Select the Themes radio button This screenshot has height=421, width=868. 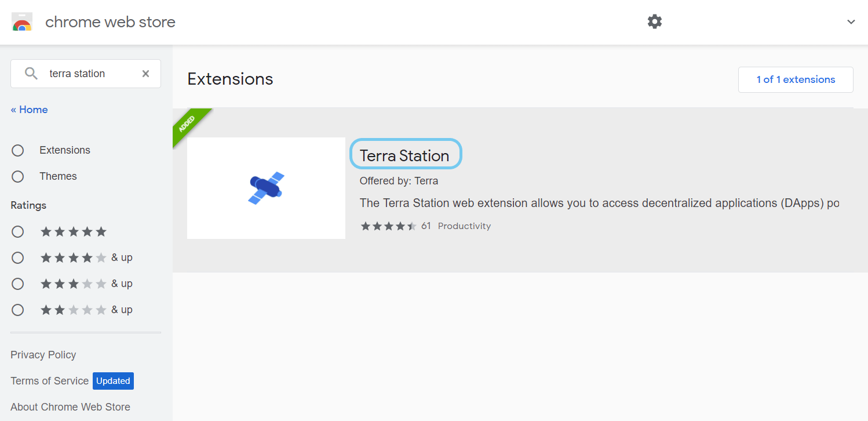pos(18,176)
